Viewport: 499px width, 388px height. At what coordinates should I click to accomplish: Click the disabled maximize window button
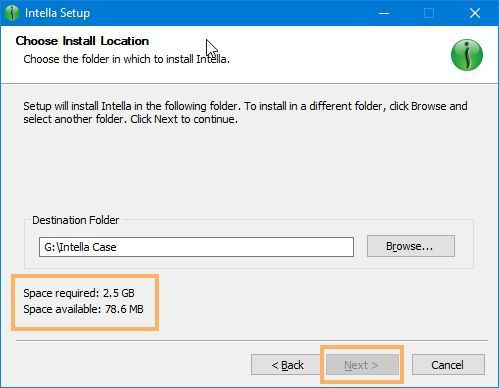(x=429, y=13)
